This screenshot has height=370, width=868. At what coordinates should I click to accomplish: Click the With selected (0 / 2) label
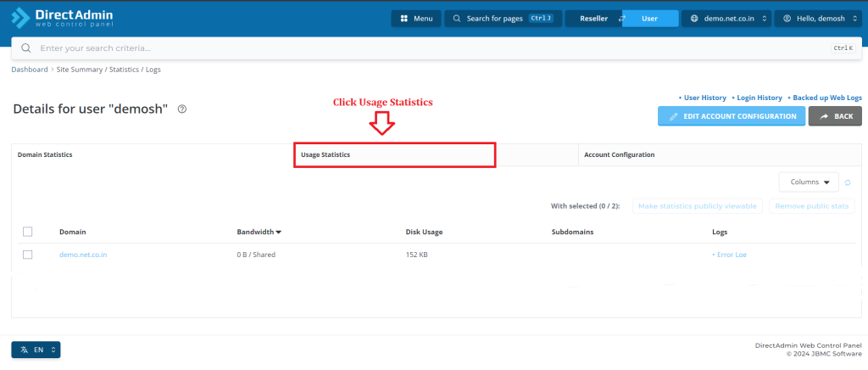(x=585, y=206)
